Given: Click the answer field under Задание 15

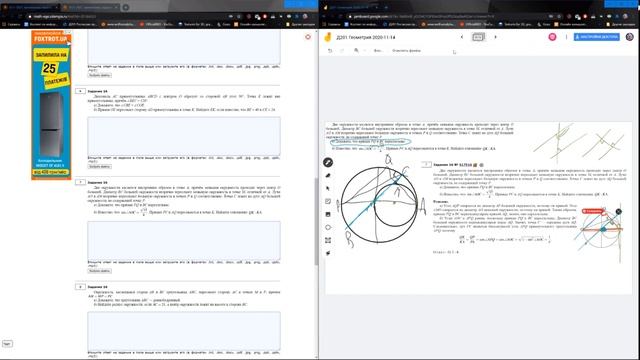Looking at the screenshot, I should 184,240.
